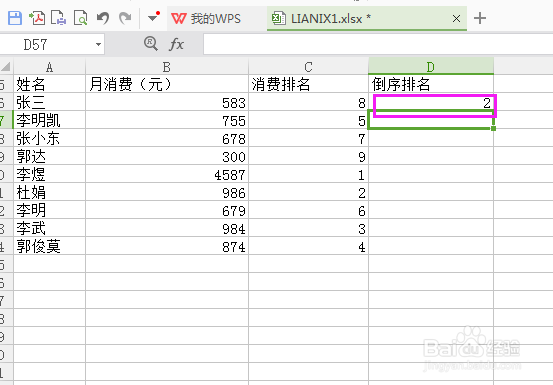Select the cell containing 李武
The image size is (553, 385).
[x=49, y=228]
